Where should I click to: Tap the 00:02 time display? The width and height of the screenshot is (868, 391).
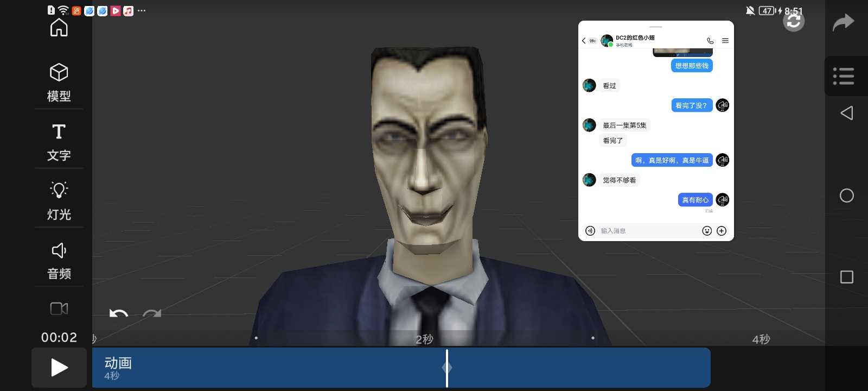pyautogui.click(x=59, y=337)
